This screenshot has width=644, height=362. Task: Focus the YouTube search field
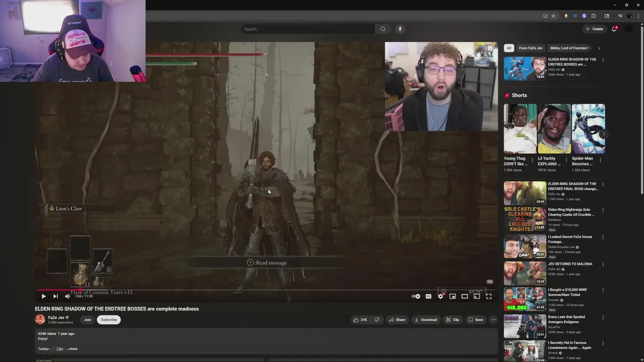(x=308, y=29)
